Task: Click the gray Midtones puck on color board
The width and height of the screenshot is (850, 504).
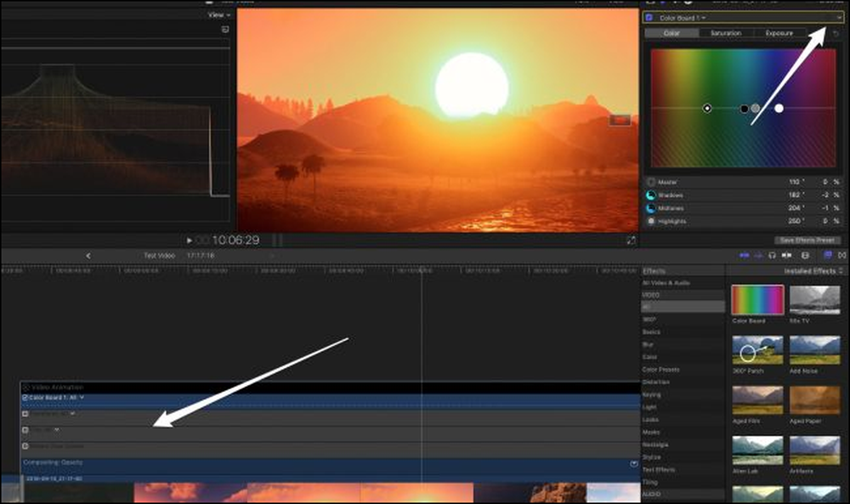Action: (755, 109)
